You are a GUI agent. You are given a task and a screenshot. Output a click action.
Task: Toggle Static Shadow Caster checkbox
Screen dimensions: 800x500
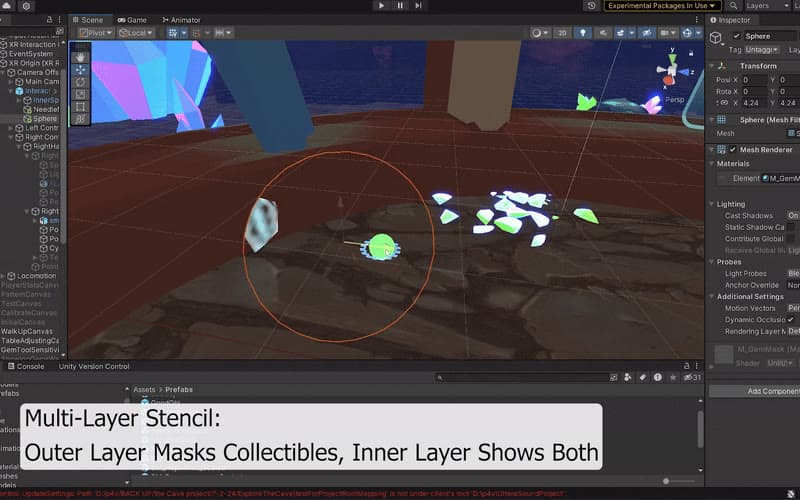click(x=791, y=227)
